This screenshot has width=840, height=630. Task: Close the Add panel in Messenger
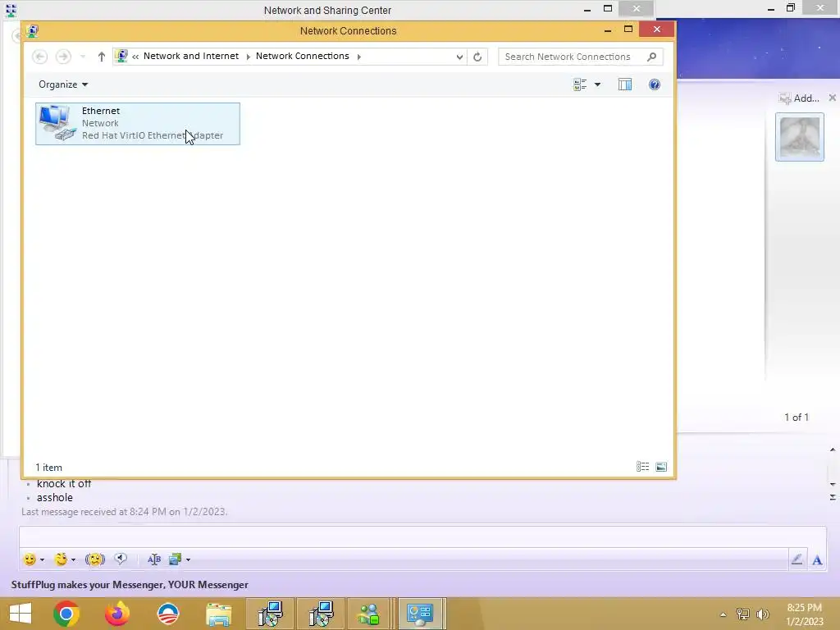pos(832,98)
